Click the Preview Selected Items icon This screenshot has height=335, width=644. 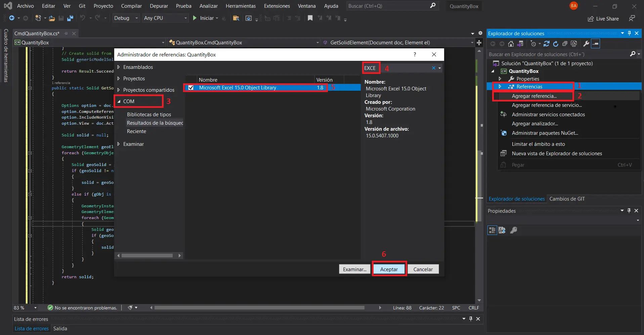pyautogui.click(x=595, y=44)
